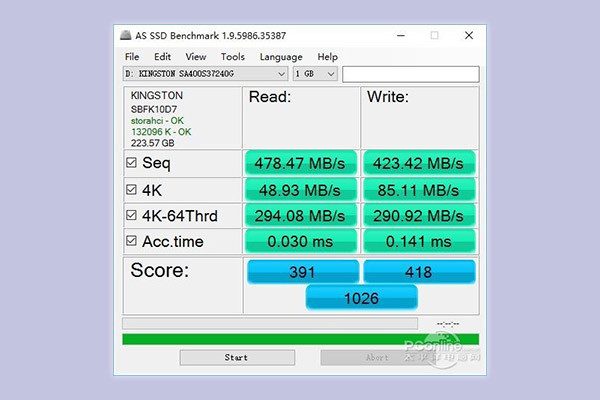Click the 132096 K - OK alignment status
600x400 pixels.
[x=161, y=132]
